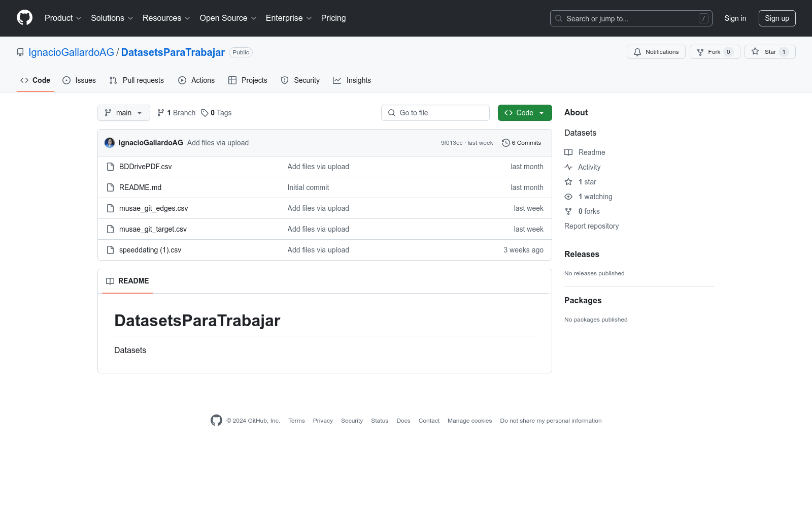The height and width of the screenshot is (508, 812).
Task: Open the BDDrivePDF.csv file
Action: click(x=146, y=167)
